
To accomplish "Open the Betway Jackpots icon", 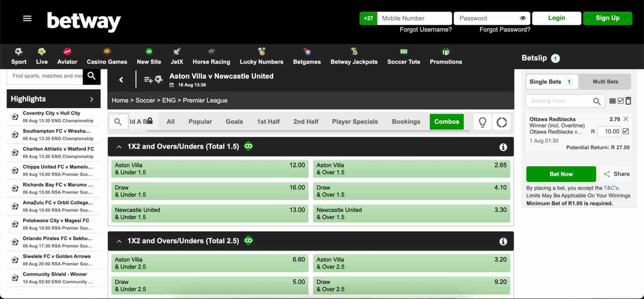I will [354, 52].
